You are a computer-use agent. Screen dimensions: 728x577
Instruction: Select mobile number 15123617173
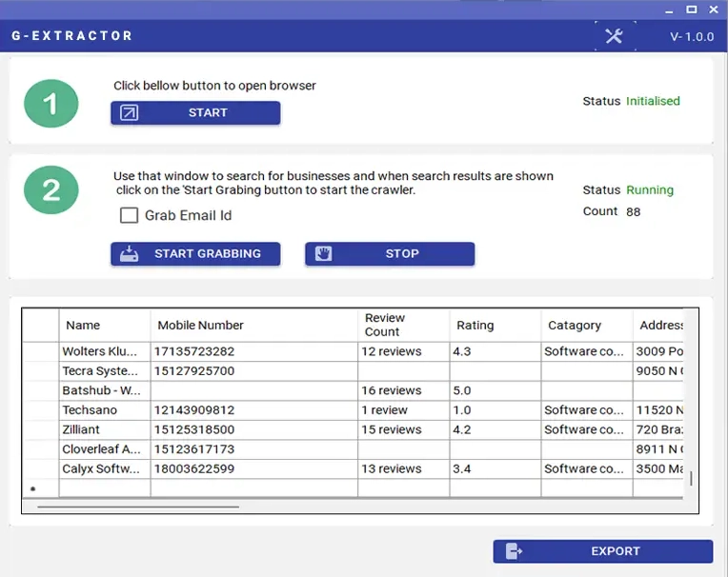(x=254, y=449)
